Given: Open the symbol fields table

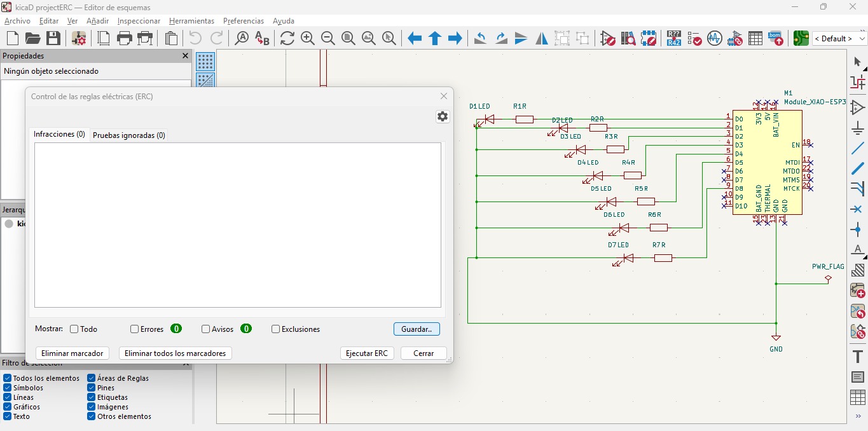Looking at the screenshot, I should [755, 38].
